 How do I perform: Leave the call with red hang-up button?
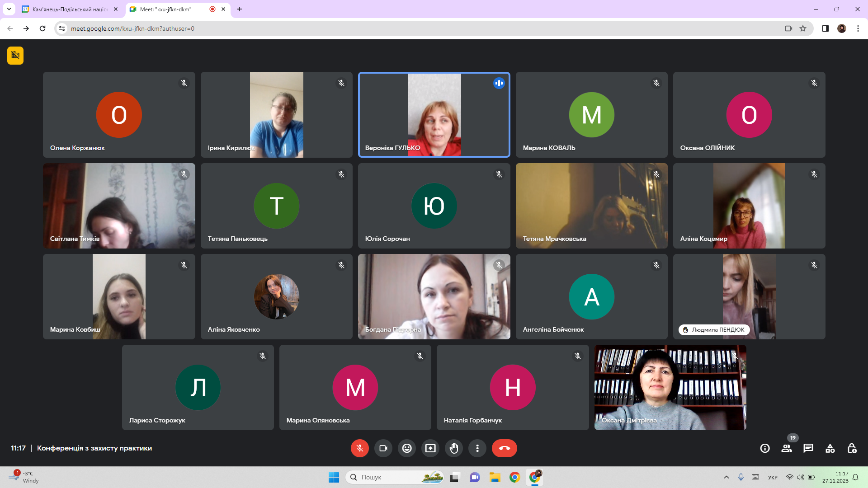click(x=504, y=448)
